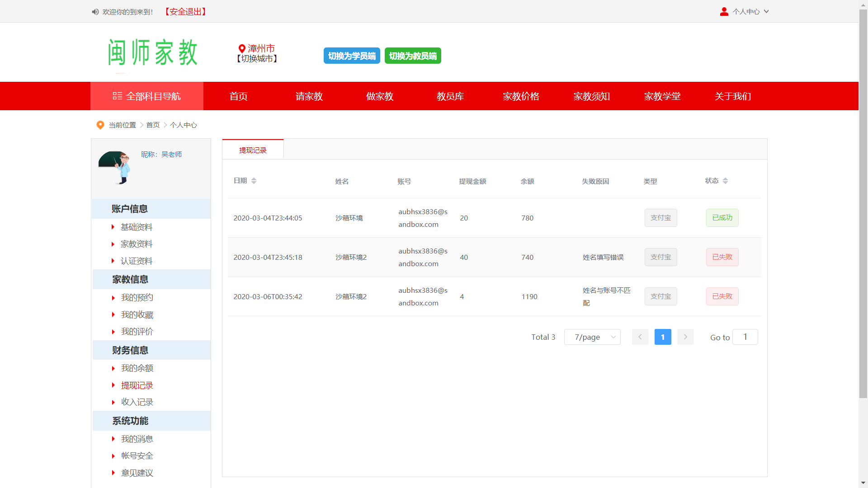Screen dimensions: 868x488
Task: Go to the previous page arrow
Action: (x=640, y=337)
